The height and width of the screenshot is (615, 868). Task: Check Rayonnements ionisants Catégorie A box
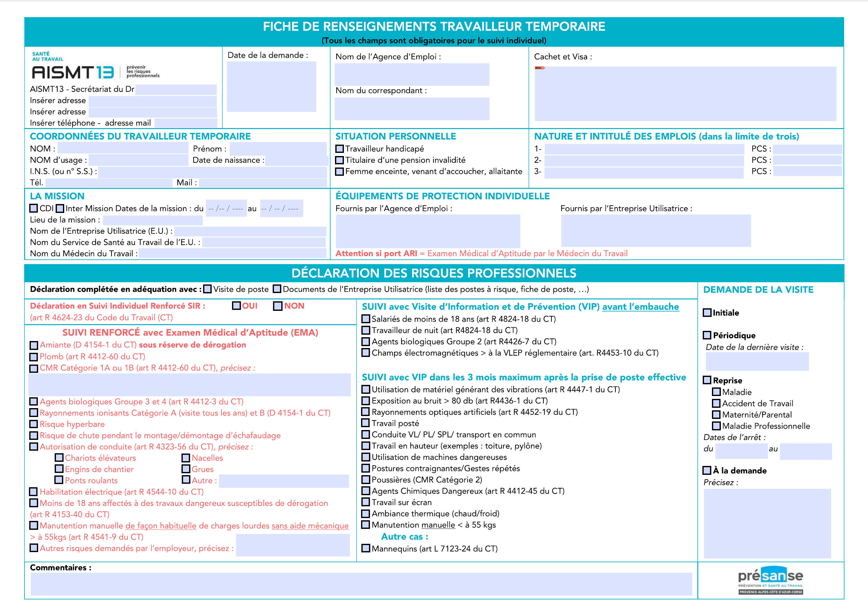(34, 413)
